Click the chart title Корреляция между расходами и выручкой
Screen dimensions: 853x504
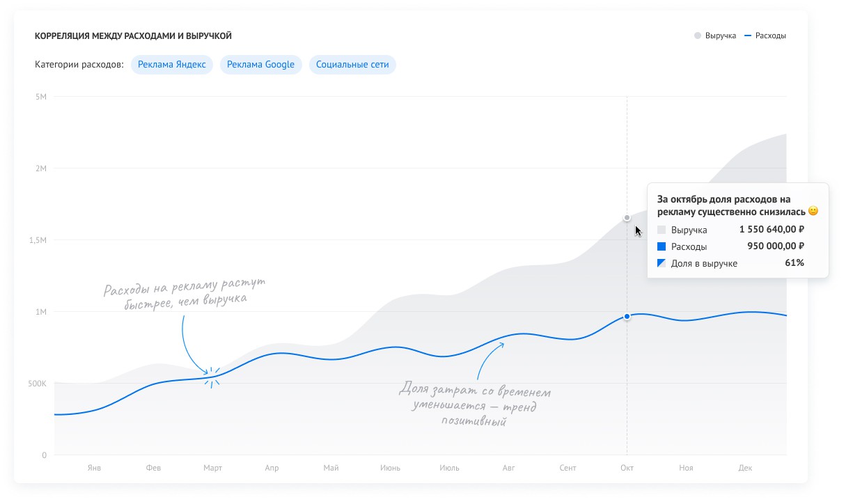133,36
